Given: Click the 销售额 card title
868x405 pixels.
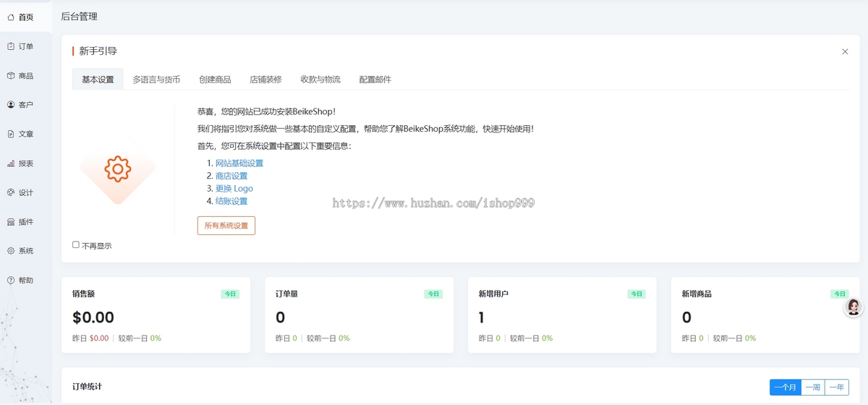Looking at the screenshot, I should coord(83,294).
